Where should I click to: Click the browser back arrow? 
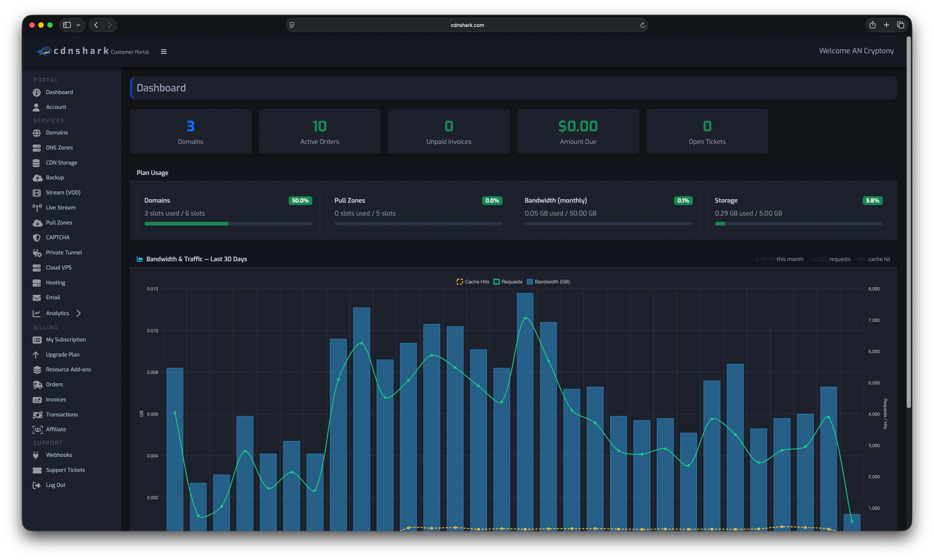click(96, 25)
